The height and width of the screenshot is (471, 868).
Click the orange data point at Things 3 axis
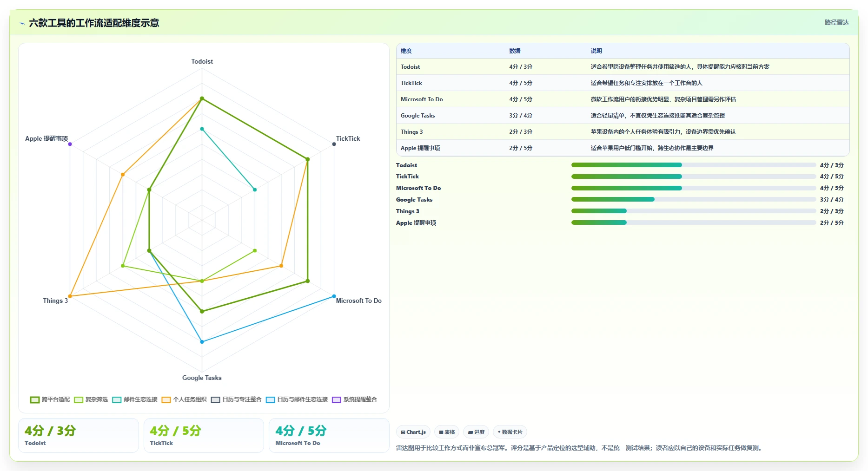tap(70, 296)
